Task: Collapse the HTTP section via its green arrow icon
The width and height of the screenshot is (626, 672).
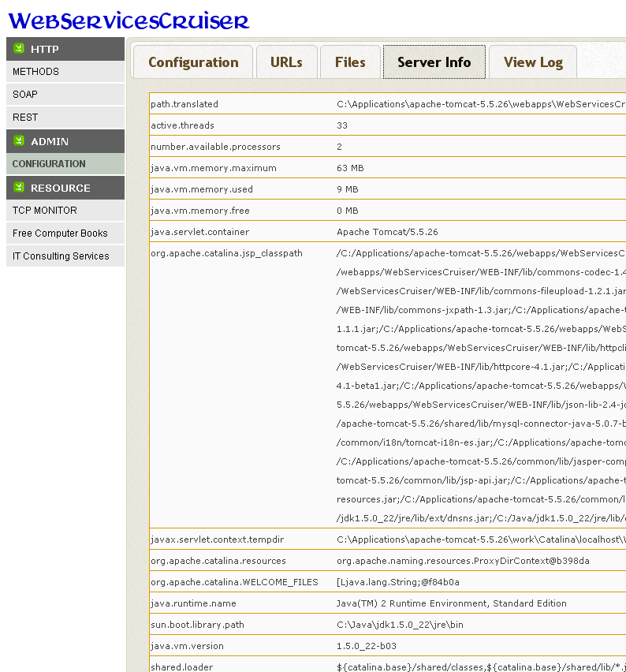Action: tap(19, 48)
